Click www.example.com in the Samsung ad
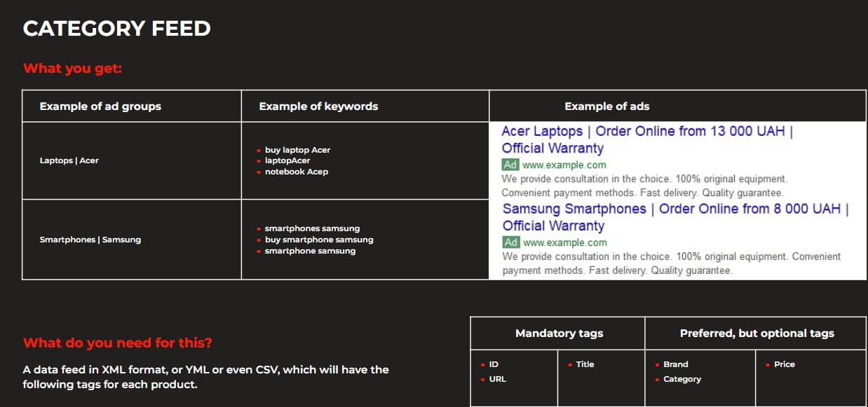This screenshot has width=868, height=407. point(565,242)
